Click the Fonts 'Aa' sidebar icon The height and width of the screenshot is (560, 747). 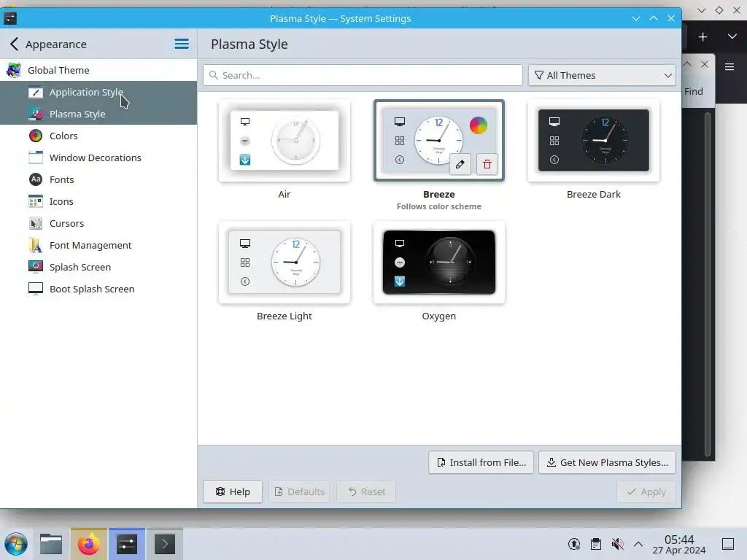click(36, 179)
